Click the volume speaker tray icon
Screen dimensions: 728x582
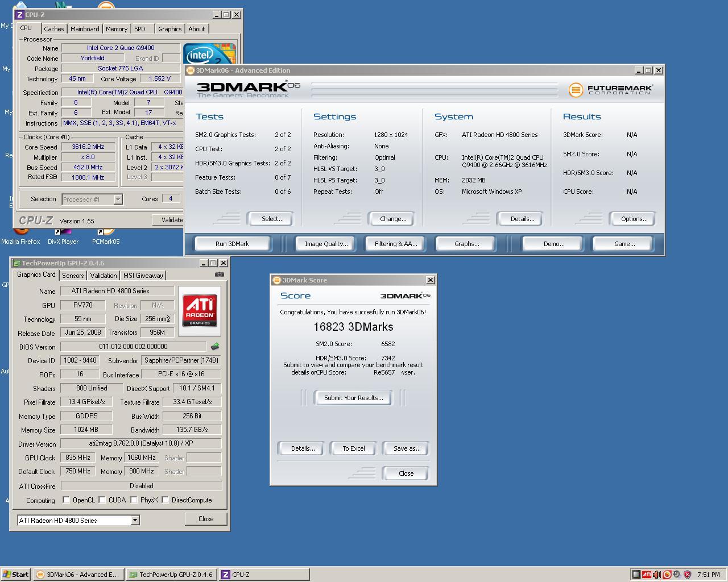pyautogui.click(x=657, y=575)
